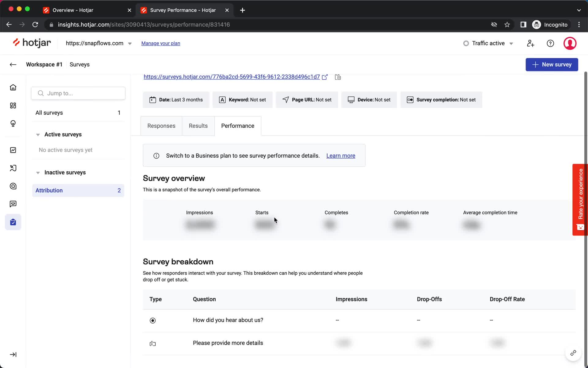This screenshot has height=368, width=588.
Task: Click the surveys icon in sidebar
Action: pyautogui.click(x=13, y=222)
